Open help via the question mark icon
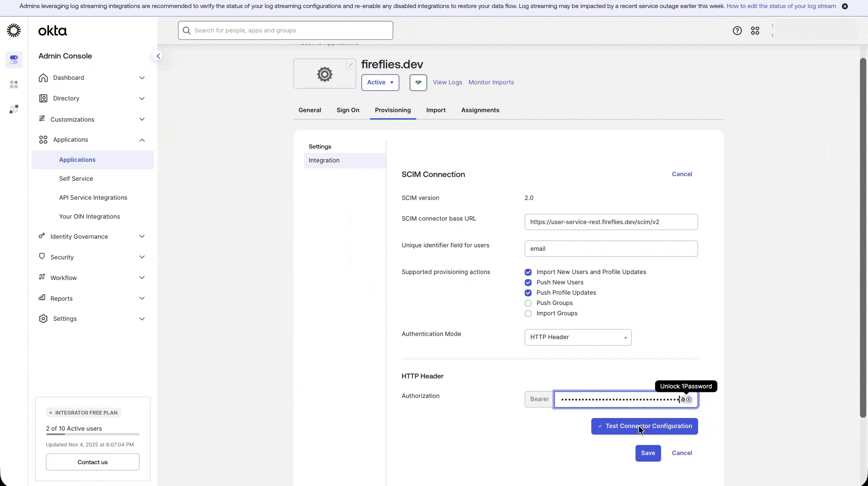Viewport: 868px width, 486px height. (x=737, y=31)
